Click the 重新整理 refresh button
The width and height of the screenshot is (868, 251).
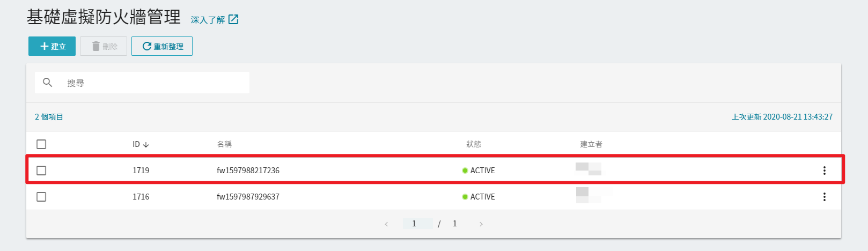162,46
